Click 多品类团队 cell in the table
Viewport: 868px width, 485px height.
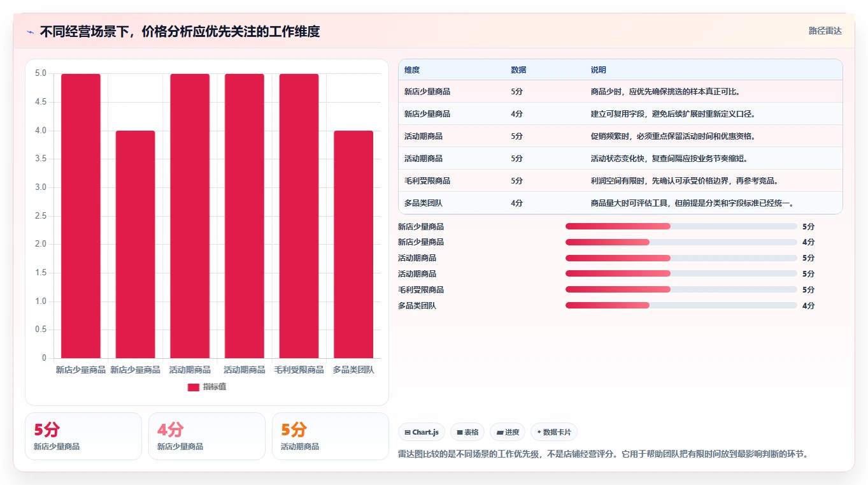423,203
